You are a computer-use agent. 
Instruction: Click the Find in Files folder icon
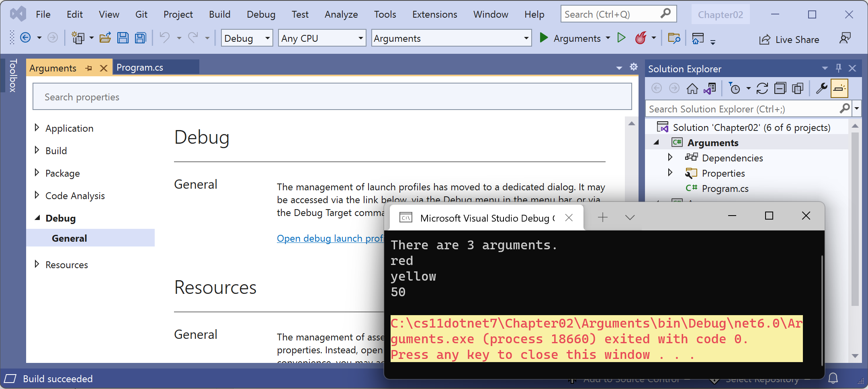tap(674, 38)
